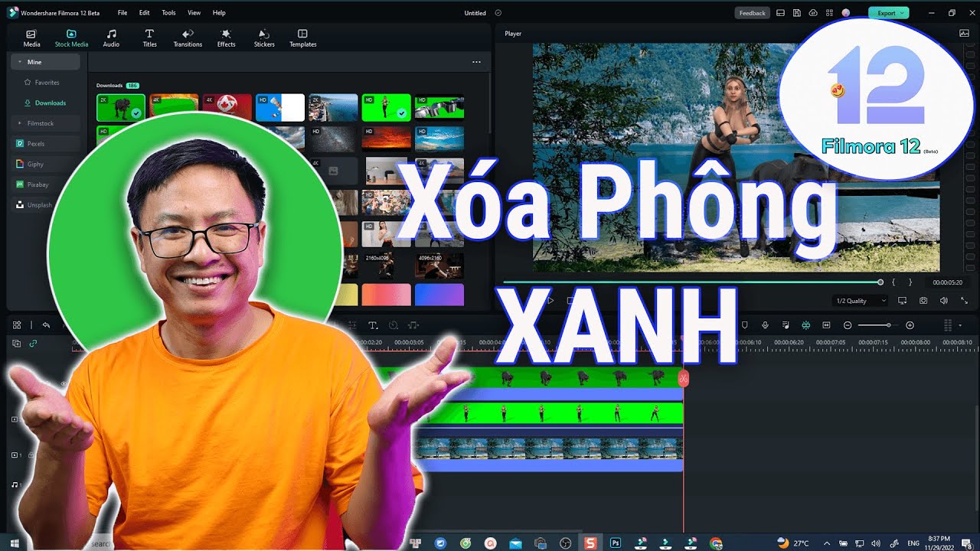Open the timeline layout grid icon

tap(17, 325)
